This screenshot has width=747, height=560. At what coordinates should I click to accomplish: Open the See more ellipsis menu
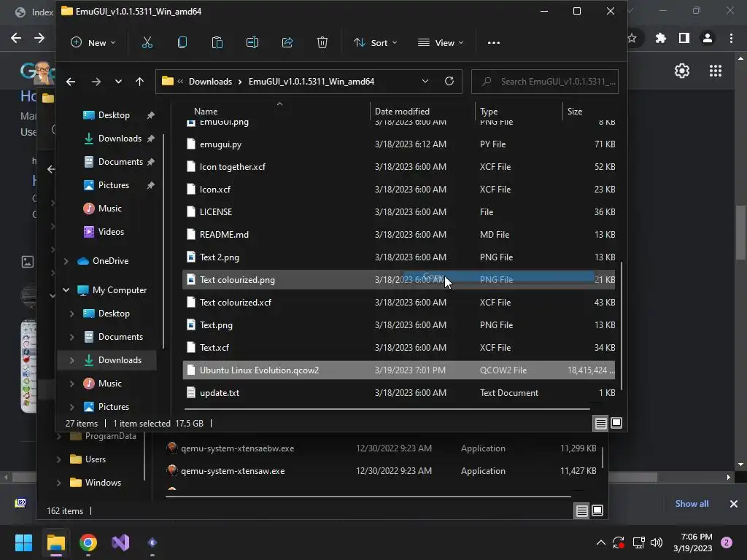(x=494, y=43)
